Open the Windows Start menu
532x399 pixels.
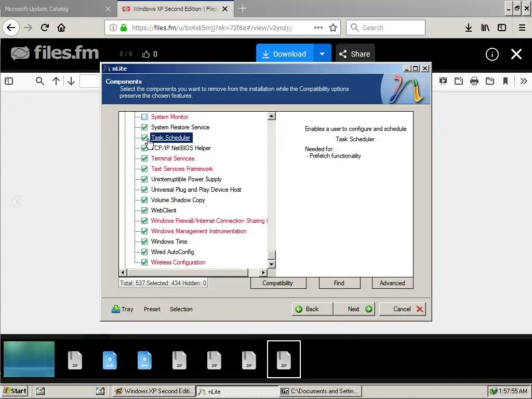coord(15,391)
